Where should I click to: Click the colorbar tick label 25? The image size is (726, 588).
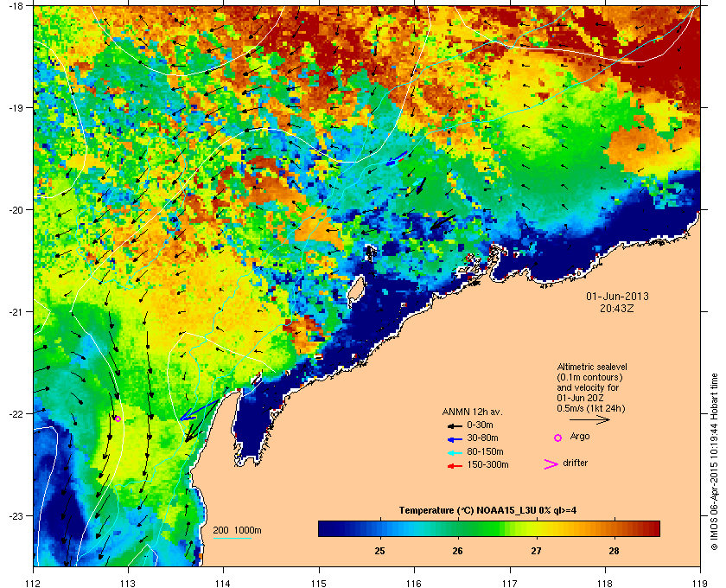[379, 551]
